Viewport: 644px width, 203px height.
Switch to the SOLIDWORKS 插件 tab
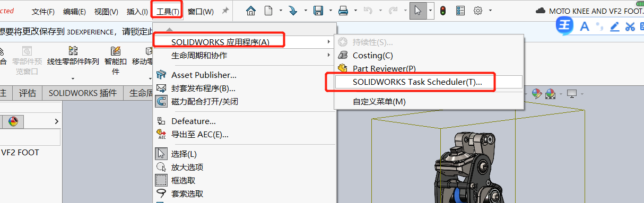pos(83,93)
